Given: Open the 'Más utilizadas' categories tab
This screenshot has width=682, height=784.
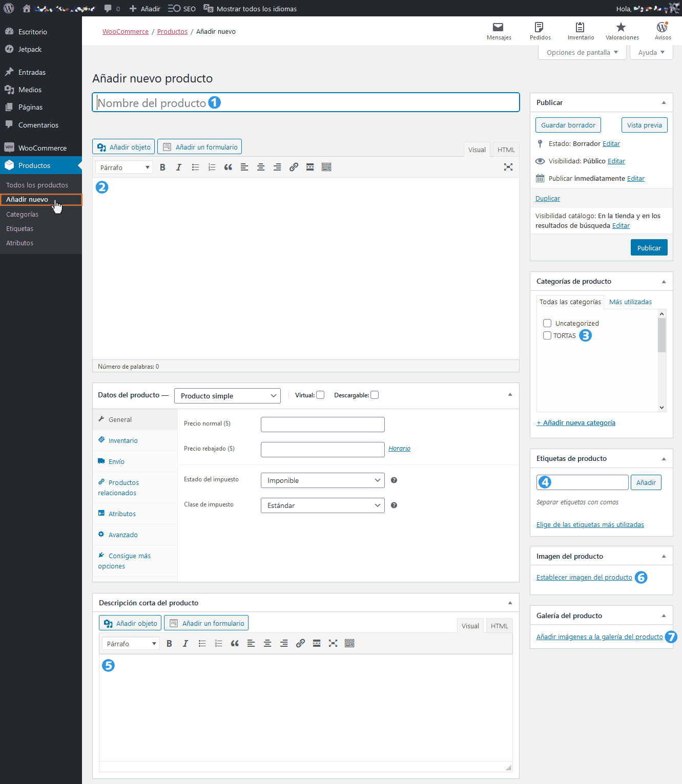Looking at the screenshot, I should point(630,302).
